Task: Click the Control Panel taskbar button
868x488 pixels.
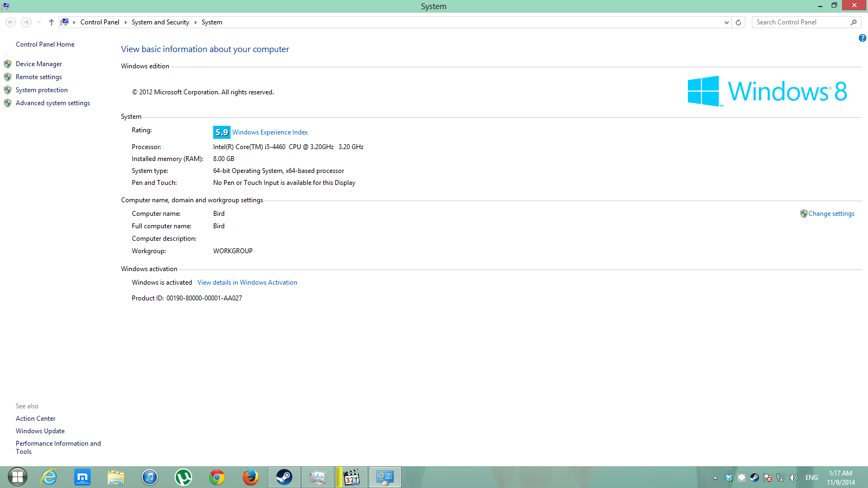Action: [385, 477]
